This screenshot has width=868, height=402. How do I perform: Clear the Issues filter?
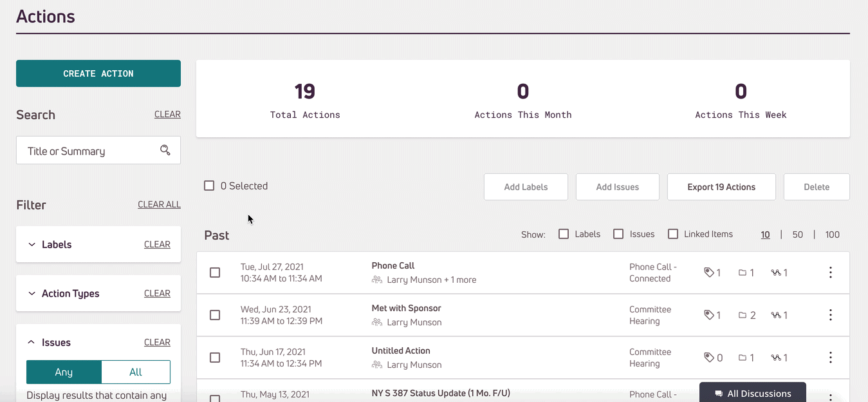pyautogui.click(x=157, y=342)
